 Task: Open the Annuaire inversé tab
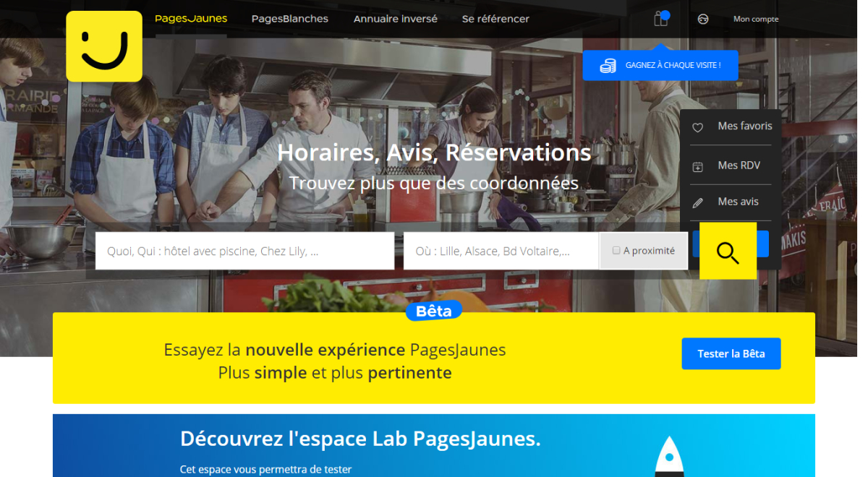click(x=396, y=19)
